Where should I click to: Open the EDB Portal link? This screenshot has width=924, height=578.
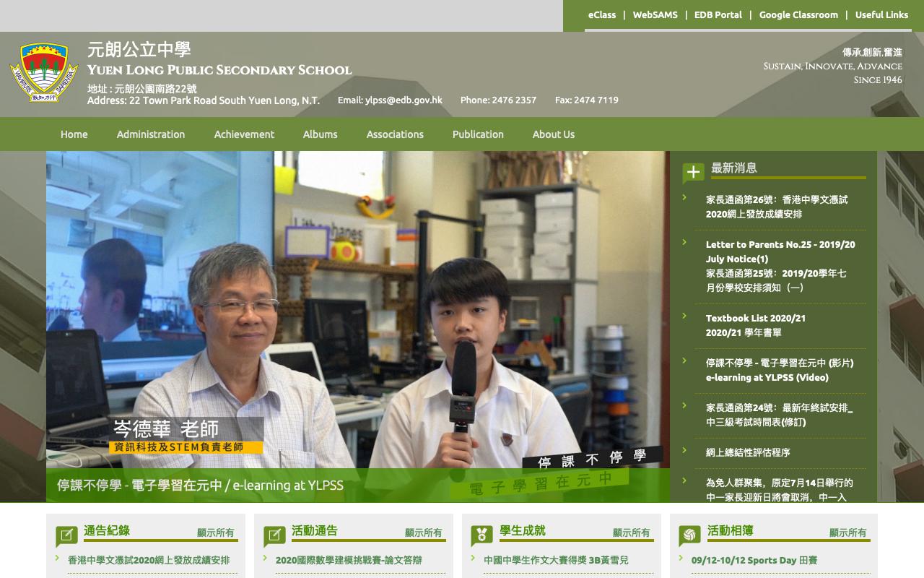point(718,14)
